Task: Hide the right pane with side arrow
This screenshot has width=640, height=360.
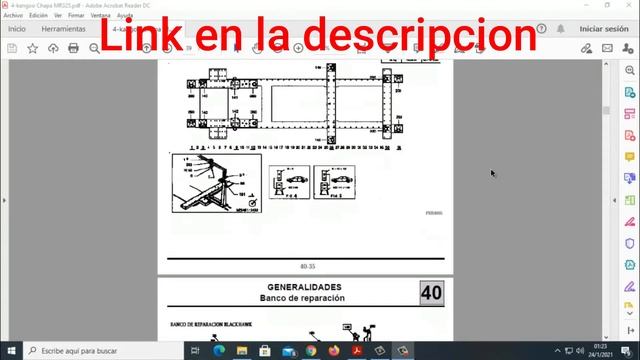Action: (615, 200)
